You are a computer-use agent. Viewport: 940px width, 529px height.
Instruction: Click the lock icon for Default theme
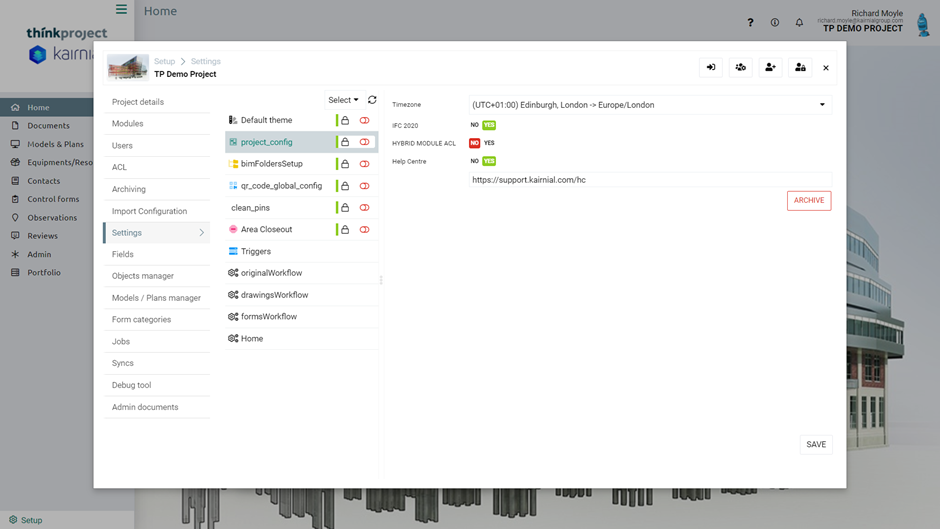pos(345,120)
